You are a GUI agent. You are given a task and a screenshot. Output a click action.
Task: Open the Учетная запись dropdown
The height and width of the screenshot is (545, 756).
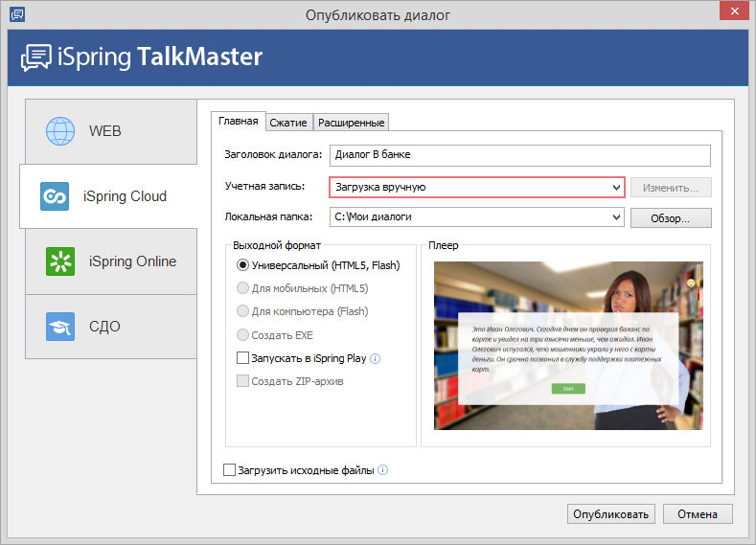pyautogui.click(x=477, y=188)
